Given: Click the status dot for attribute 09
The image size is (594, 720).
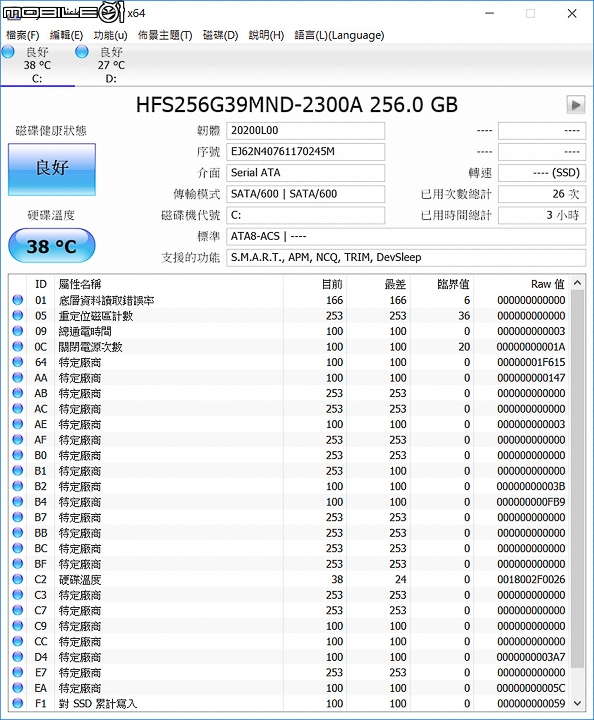Looking at the screenshot, I should (18, 331).
